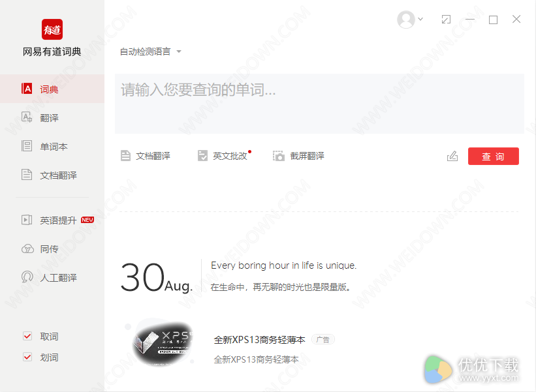Click the 广告 ad label badge
Viewport: 536px width, 392px height.
coord(323,339)
